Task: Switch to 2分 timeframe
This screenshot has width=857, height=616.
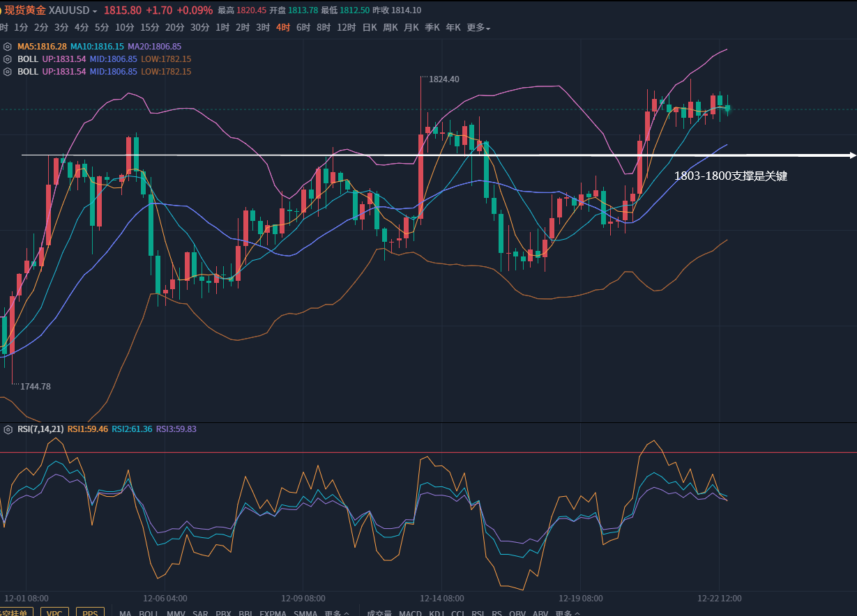Action: tap(42, 28)
